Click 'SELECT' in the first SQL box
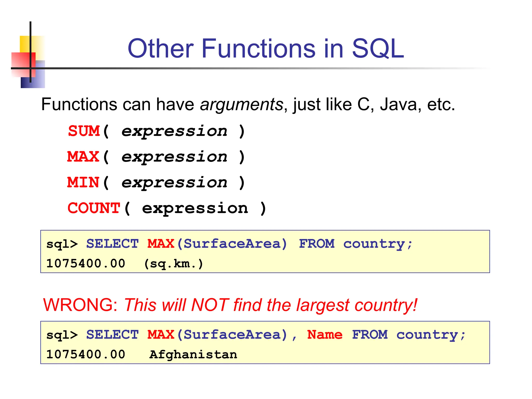Screen dimensions: 532x399 coord(112,244)
